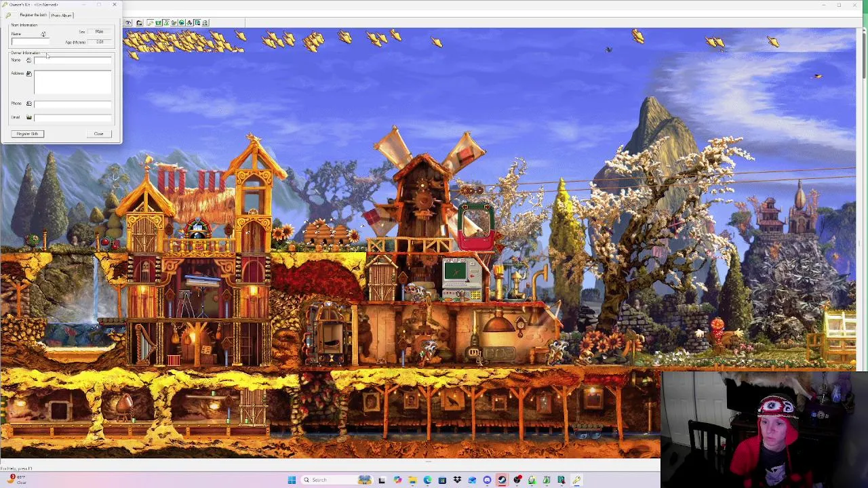The height and width of the screenshot is (488, 868).
Task: Click the Windows taskbar Search box
Action: [337, 480]
